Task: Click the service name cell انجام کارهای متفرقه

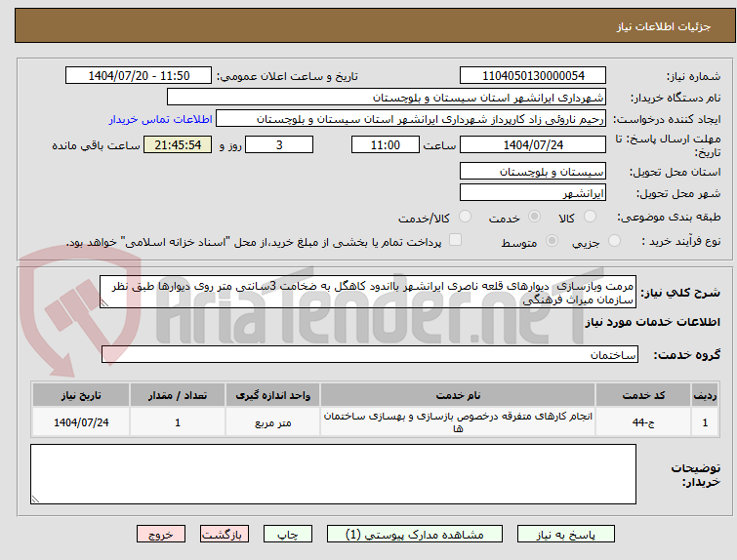Action: coord(458,422)
